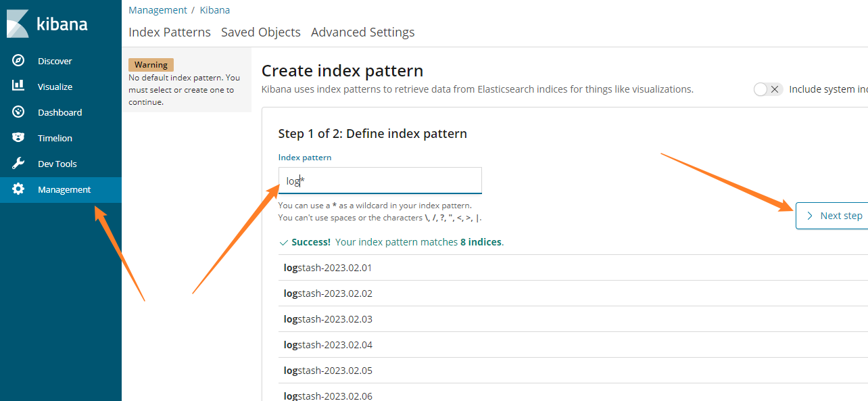
Task: Open the Saved Objects tab
Action: tap(261, 32)
